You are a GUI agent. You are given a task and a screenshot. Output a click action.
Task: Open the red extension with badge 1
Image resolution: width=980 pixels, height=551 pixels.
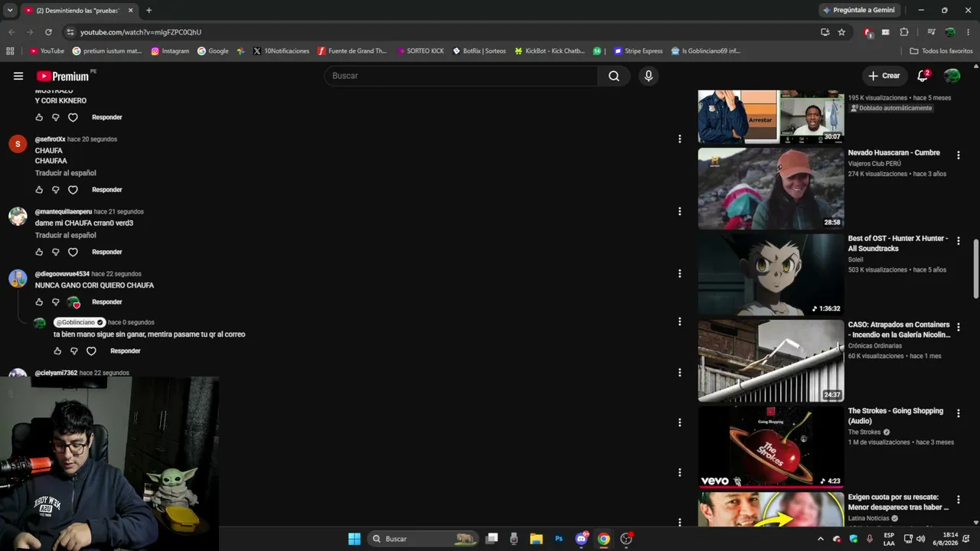(867, 32)
